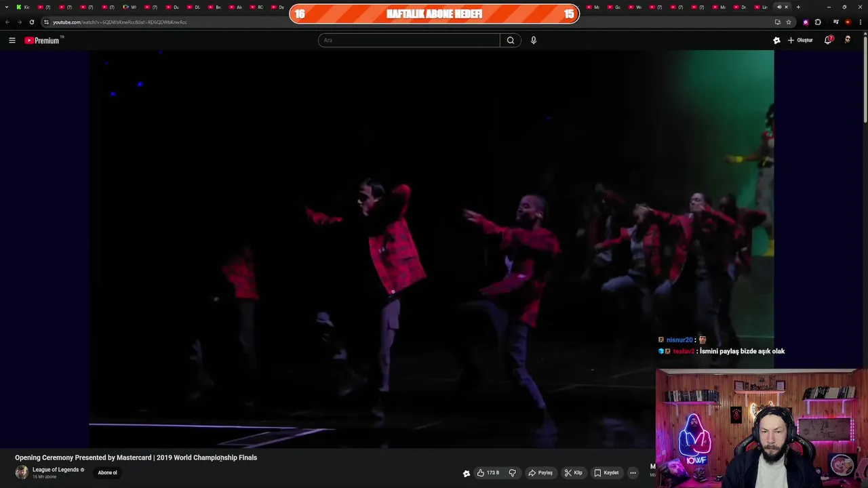
Task: Switch to the 'Ak' YouTube tab
Action: tap(235, 7)
